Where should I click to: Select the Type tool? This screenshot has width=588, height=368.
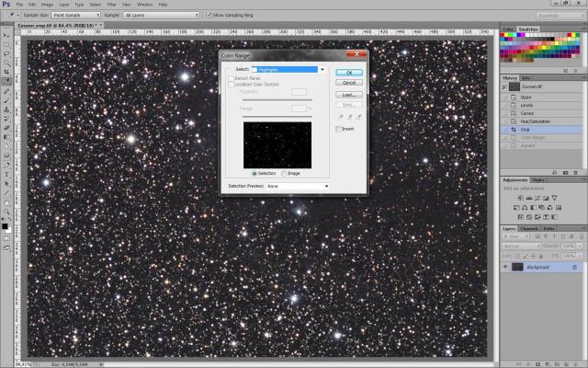coord(6,173)
